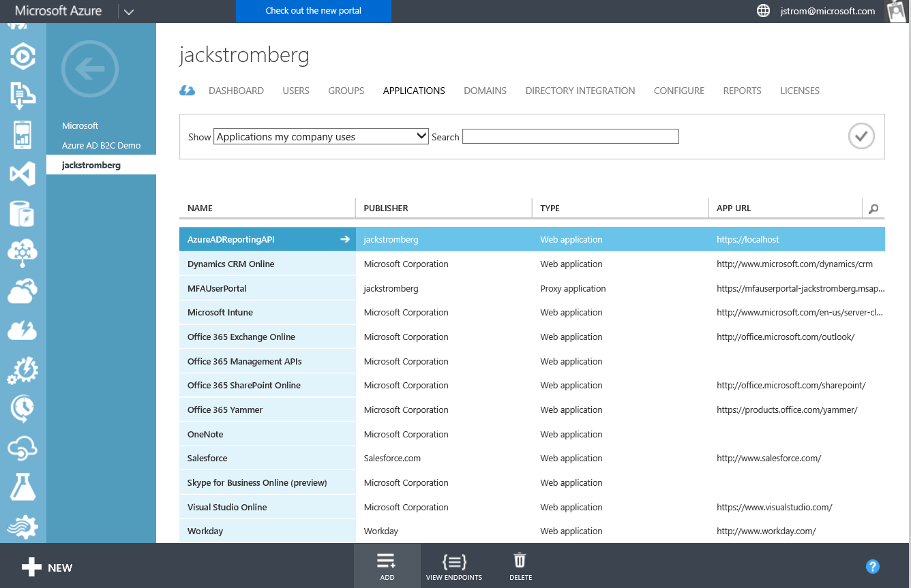
Task: Switch to the Applications tab
Action: click(x=414, y=91)
